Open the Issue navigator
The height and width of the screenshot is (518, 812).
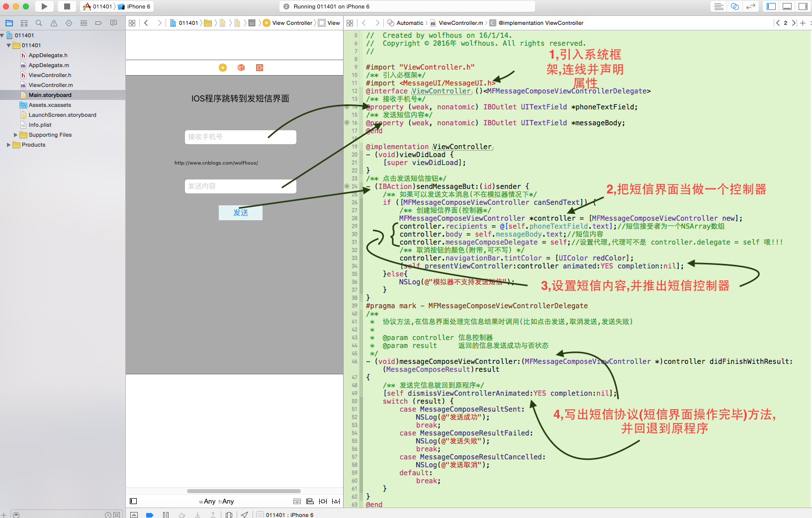(53, 23)
